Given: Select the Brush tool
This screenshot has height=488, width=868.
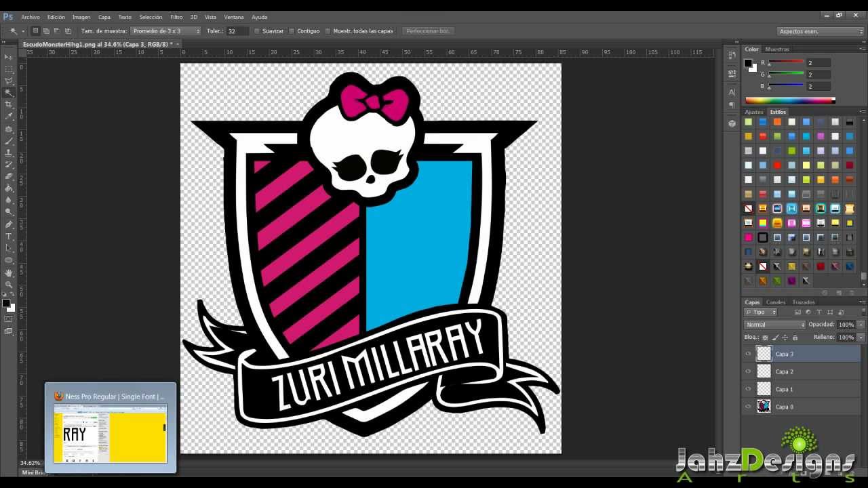Looking at the screenshot, I should 9,141.
